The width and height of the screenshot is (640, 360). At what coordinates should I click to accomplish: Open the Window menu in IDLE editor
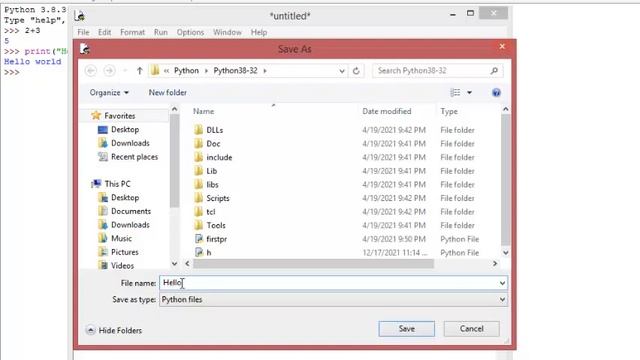[227, 32]
